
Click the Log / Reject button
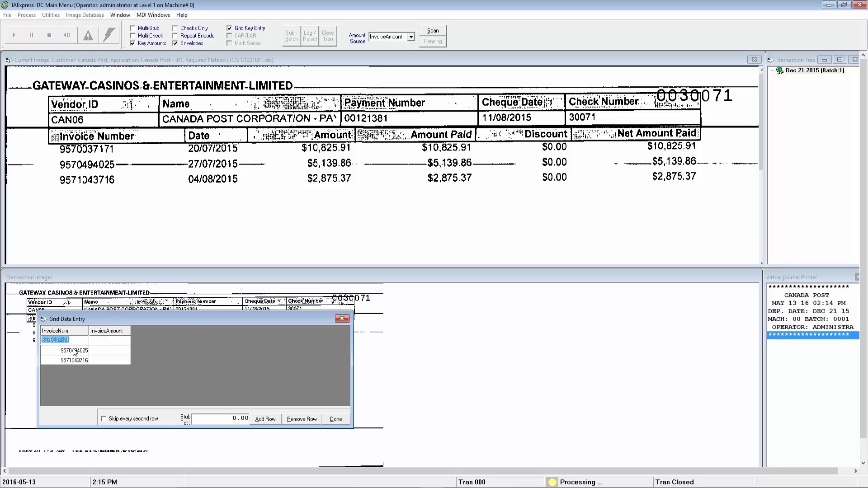[x=310, y=36]
